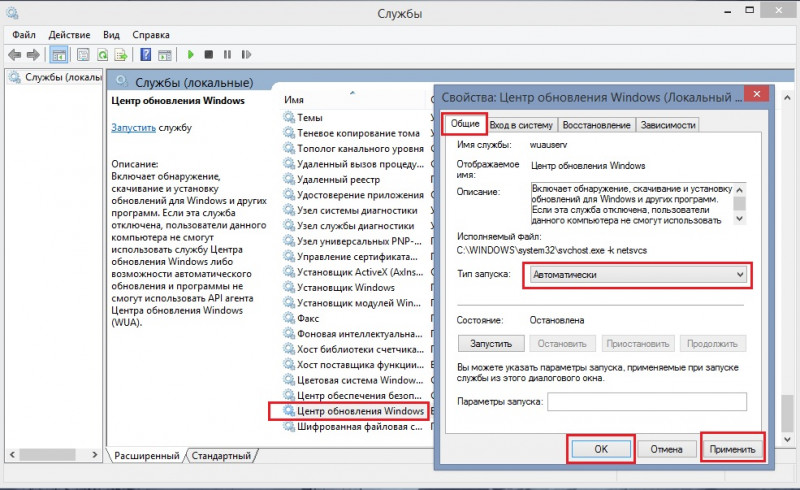Open the Help question mark icon
This screenshot has width=800, height=490.
tap(145, 55)
